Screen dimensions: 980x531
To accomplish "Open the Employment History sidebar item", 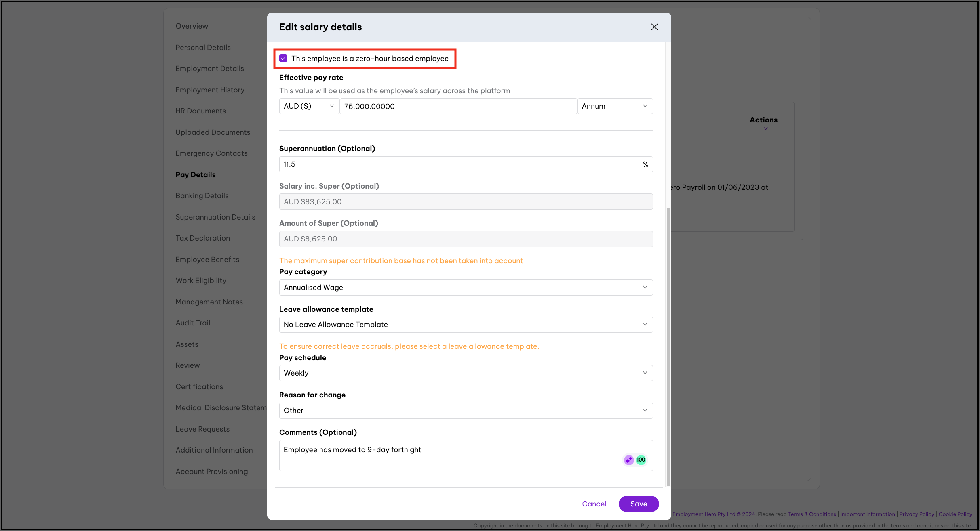I will click(x=210, y=90).
